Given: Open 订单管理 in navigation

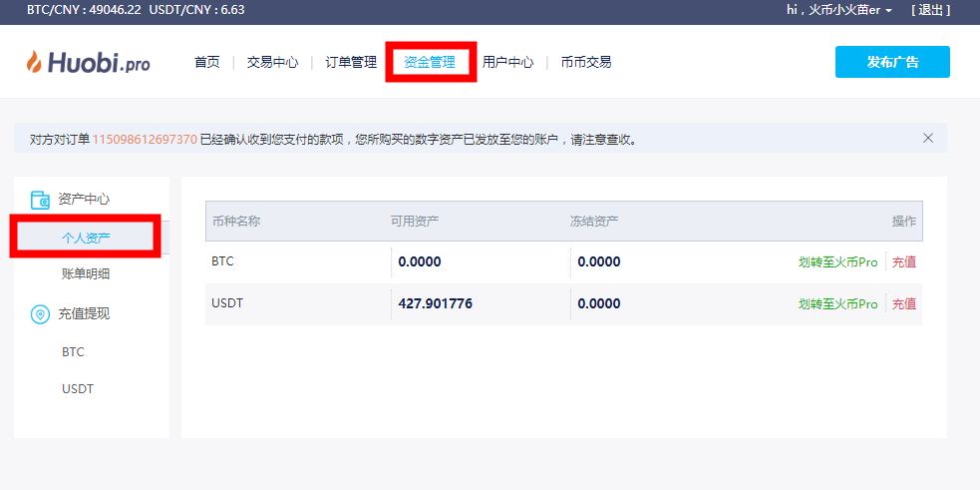Looking at the screenshot, I should coord(351,62).
